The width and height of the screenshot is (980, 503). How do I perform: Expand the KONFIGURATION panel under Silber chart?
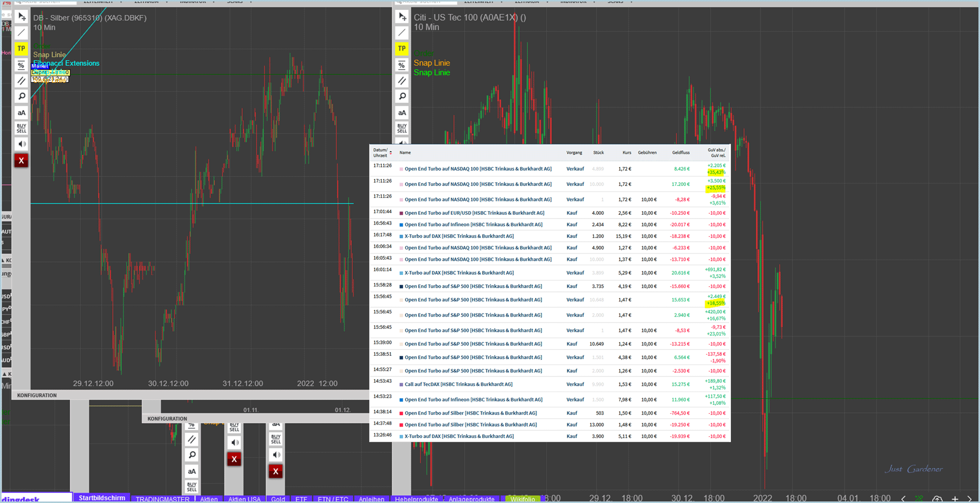coord(37,395)
